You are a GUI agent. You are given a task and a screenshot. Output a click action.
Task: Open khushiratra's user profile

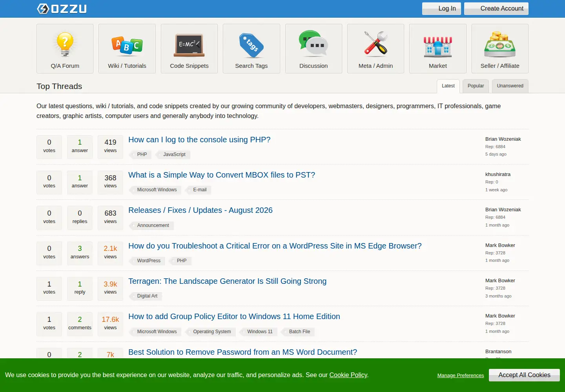pyautogui.click(x=498, y=174)
